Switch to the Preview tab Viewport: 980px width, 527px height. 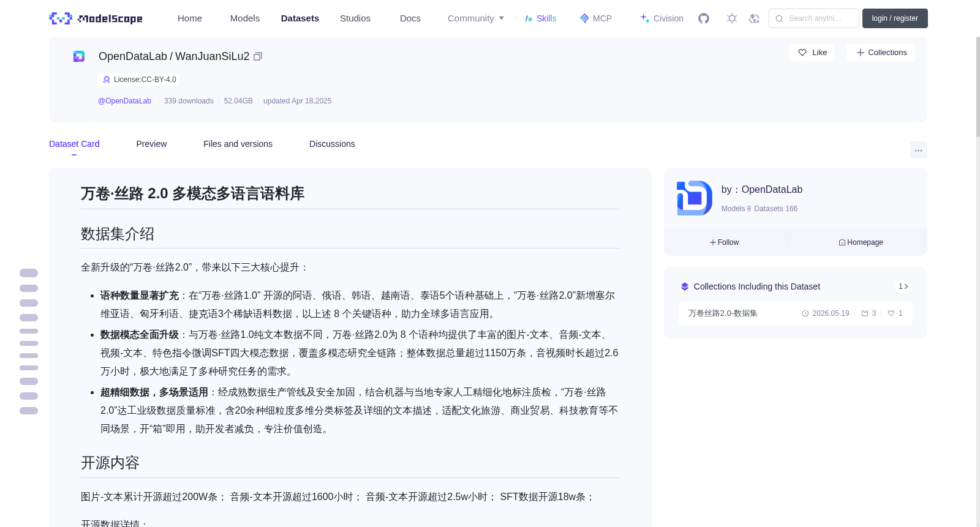(151, 144)
